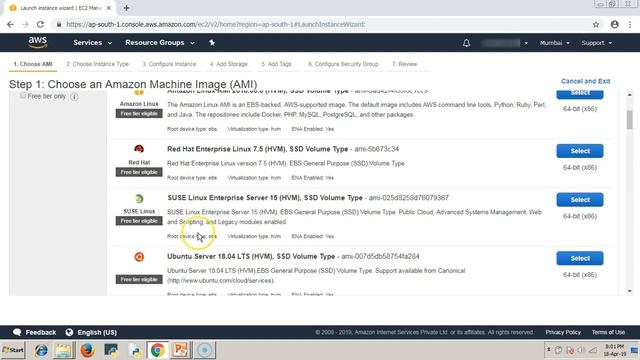640x360 pixels.
Task: Open the Support dropdown menu
Action: 596,43
